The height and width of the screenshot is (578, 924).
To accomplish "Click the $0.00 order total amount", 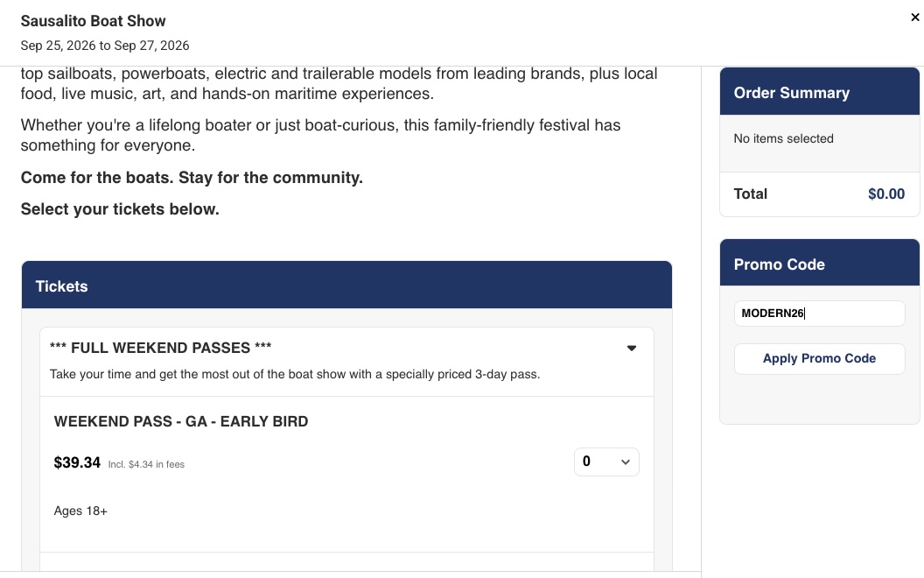I will point(886,194).
